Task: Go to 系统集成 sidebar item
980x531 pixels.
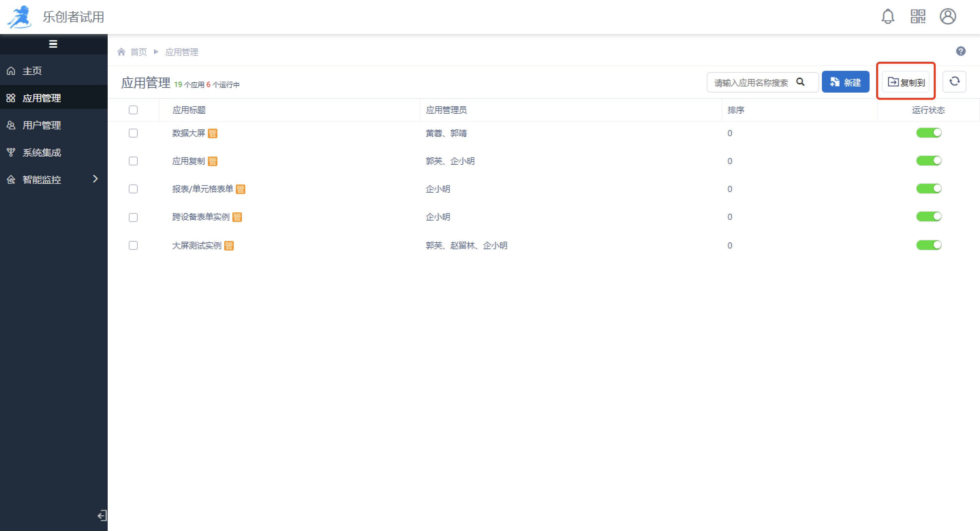Action: (42, 153)
